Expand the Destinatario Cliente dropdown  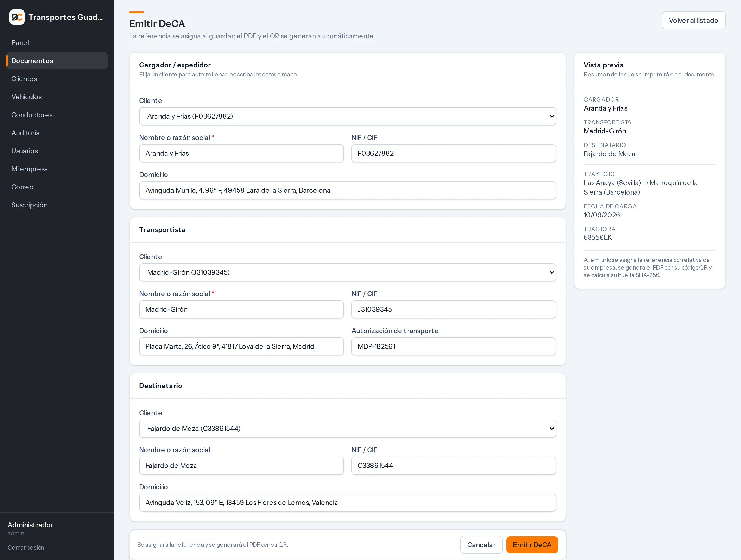[347, 429]
